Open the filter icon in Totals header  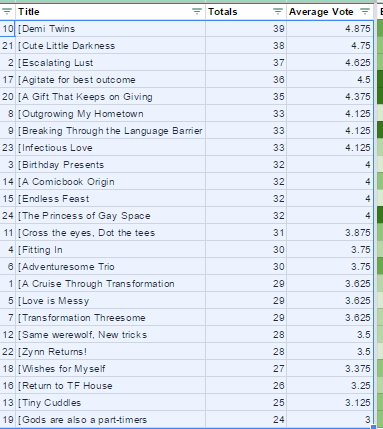(x=278, y=12)
